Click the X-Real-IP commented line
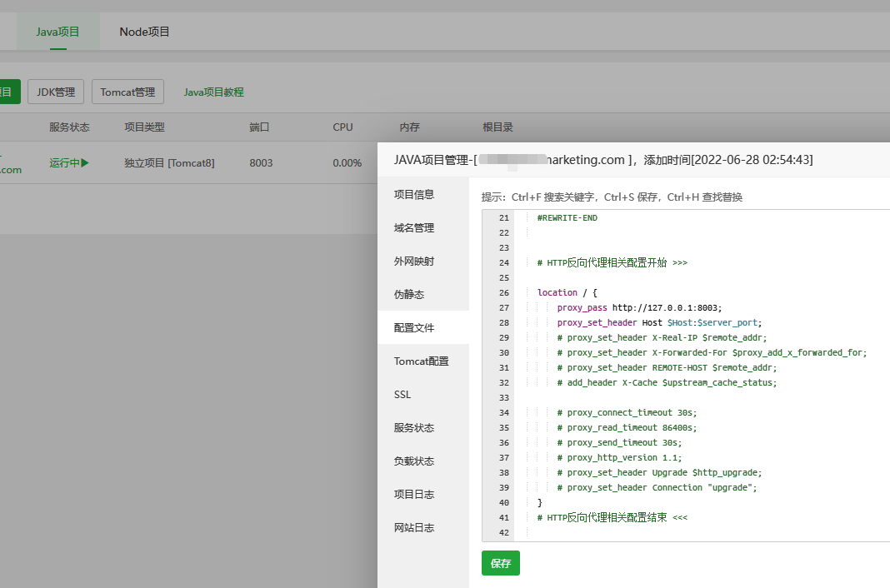 pyautogui.click(x=662, y=337)
